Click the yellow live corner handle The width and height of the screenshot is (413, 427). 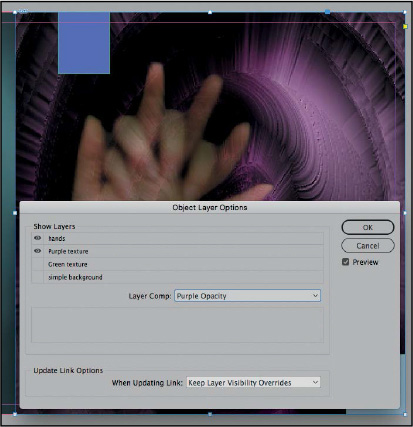[405, 26]
